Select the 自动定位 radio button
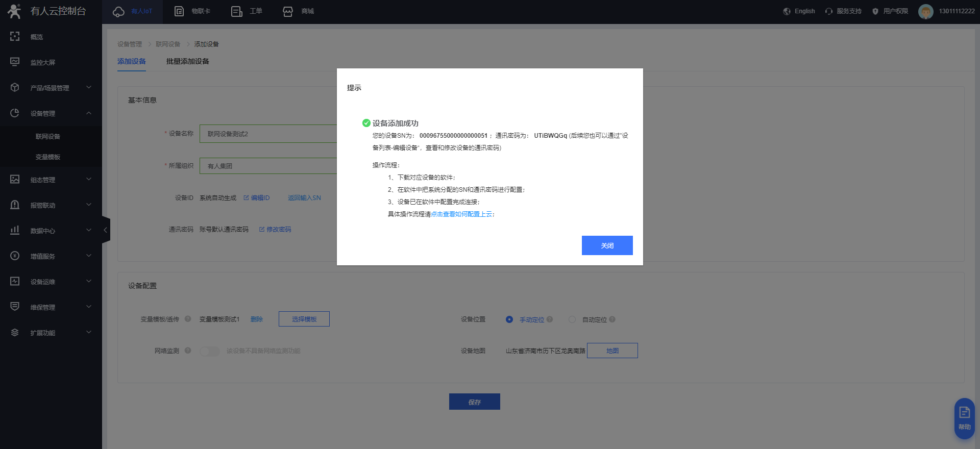 click(x=572, y=319)
